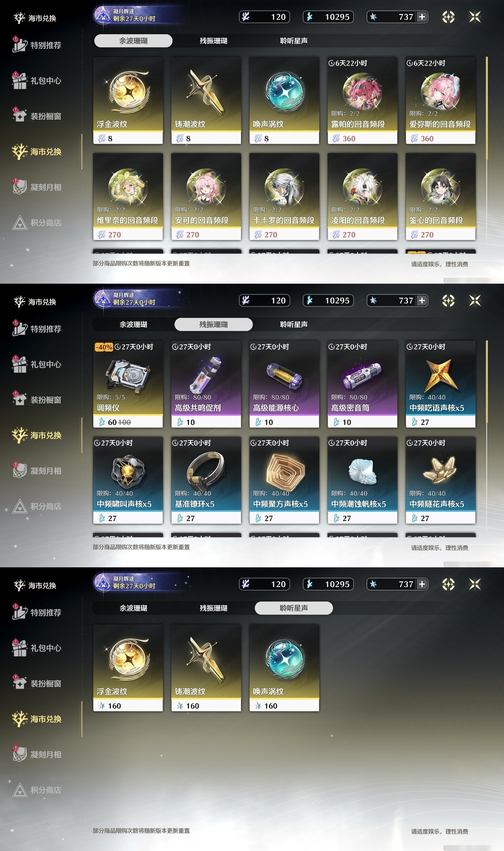The height and width of the screenshot is (851, 504).
Task: Select 唤声涡纹 priced at 160
Action: click(x=284, y=668)
